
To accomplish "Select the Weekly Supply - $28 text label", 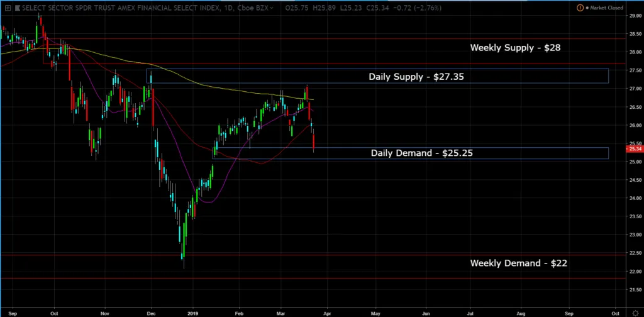I will pyautogui.click(x=515, y=48).
